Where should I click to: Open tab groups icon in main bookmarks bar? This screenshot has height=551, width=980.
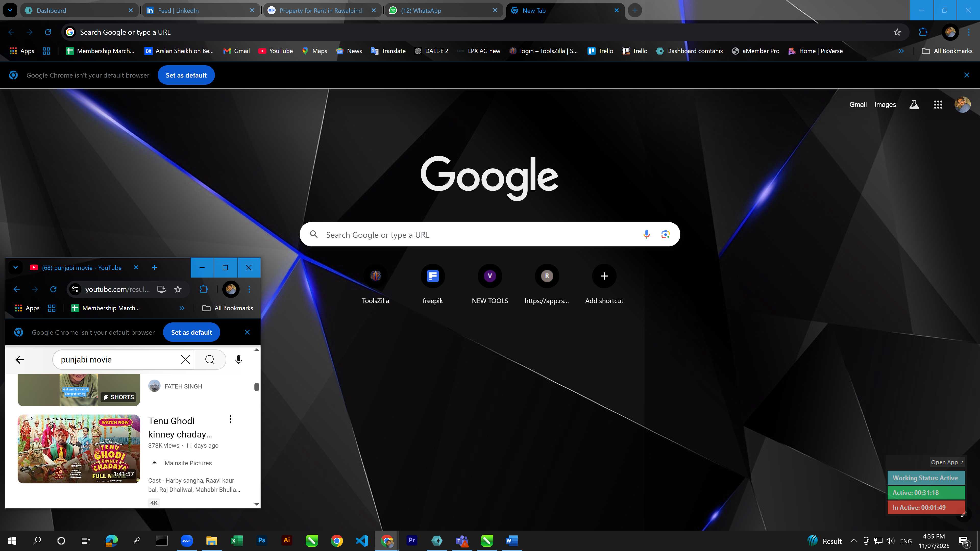(x=46, y=51)
